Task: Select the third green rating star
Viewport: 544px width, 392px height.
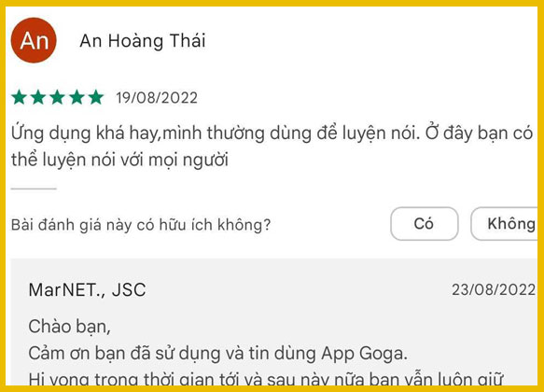Action: pos(57,97)
